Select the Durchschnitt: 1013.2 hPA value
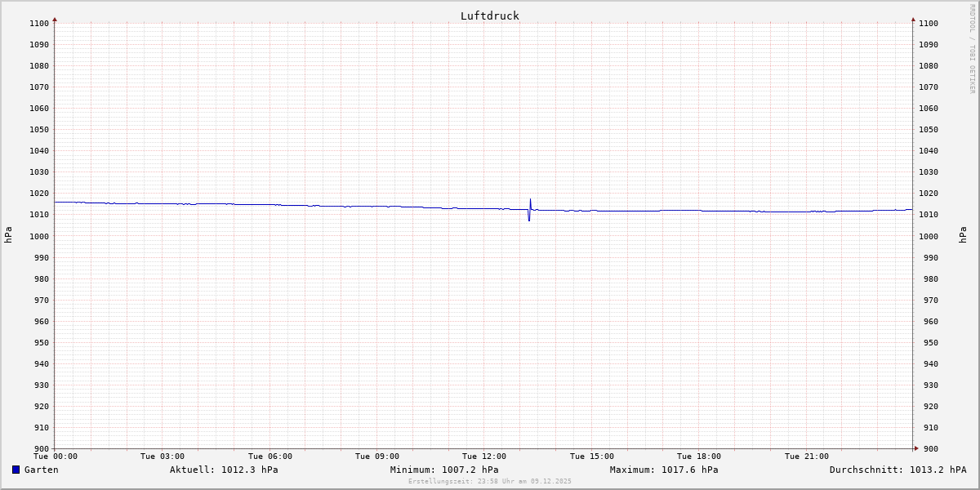980x490 pixels. tap(898, 470)
